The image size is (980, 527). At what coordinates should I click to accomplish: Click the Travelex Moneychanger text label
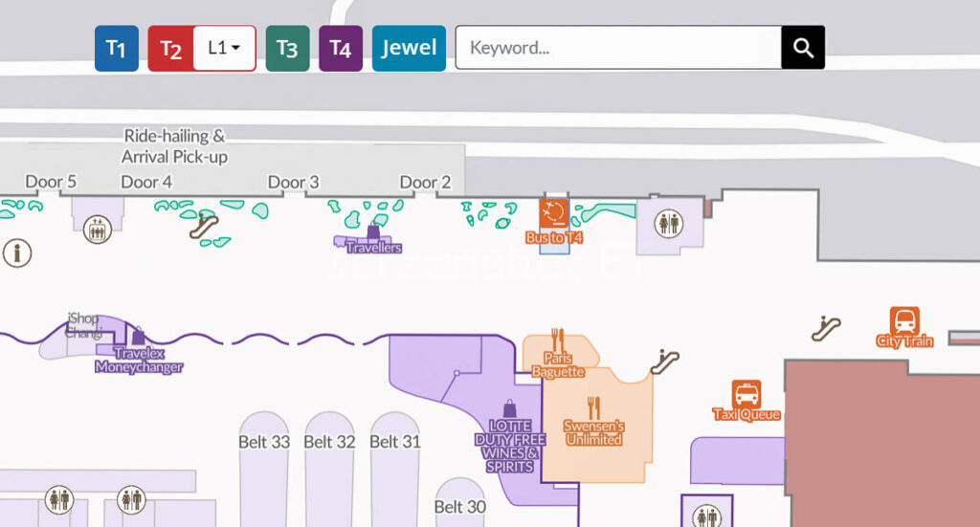(x=139, y=361)
